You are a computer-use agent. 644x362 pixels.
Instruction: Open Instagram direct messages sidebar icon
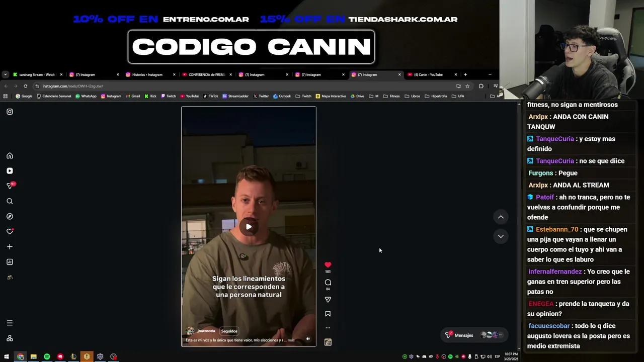click(10, 186)
